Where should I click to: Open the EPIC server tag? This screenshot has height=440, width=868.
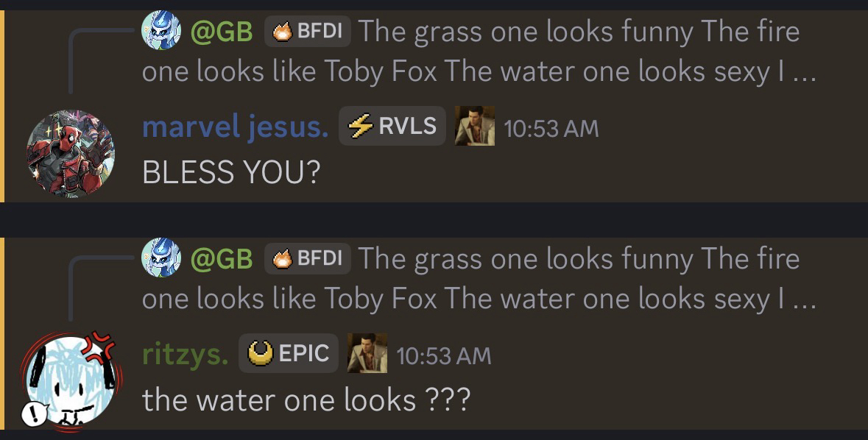[x=289, y=354]
